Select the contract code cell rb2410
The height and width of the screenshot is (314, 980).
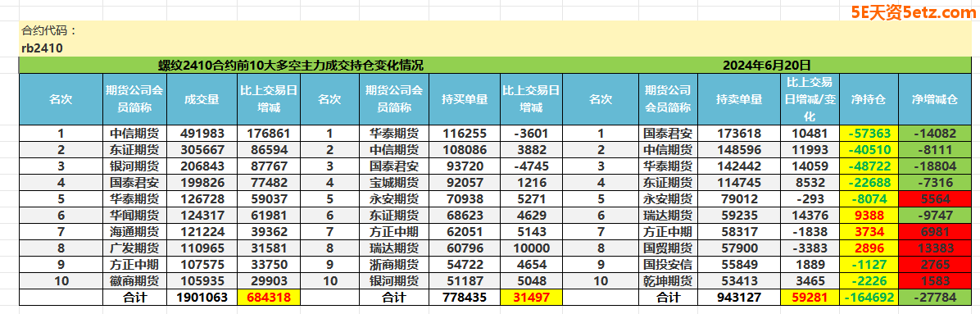42,48
